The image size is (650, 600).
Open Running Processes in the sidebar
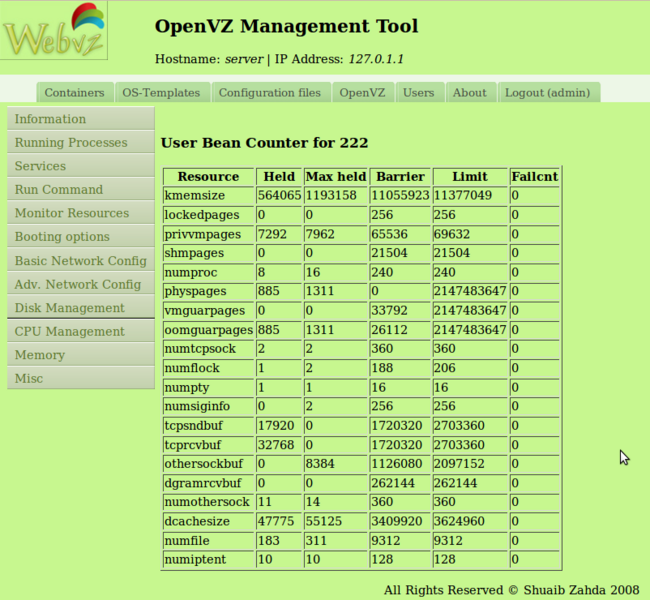coord(81,142)
